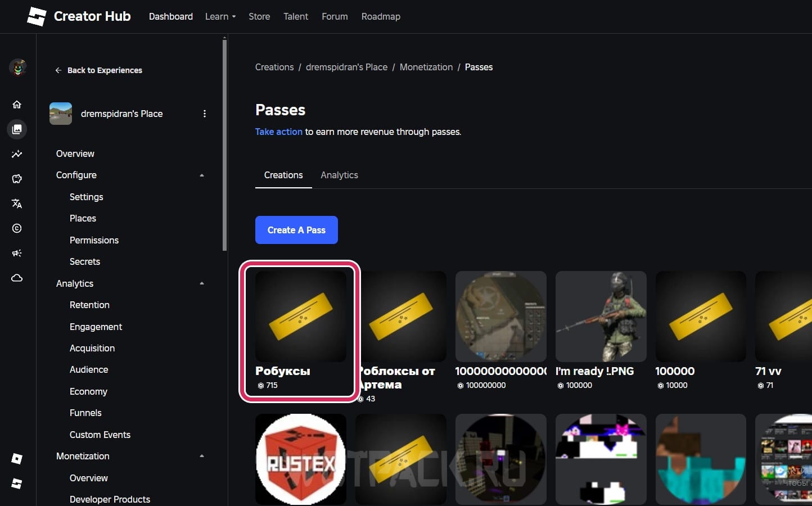
Task: Follow the Take action link
Action: tap(279, 132)
